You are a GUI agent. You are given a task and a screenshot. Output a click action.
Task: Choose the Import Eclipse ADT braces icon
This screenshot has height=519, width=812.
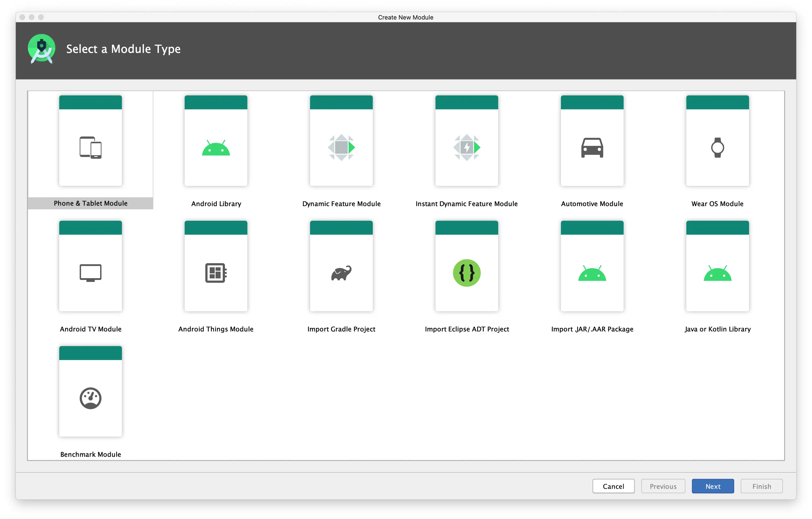(467, 273)
